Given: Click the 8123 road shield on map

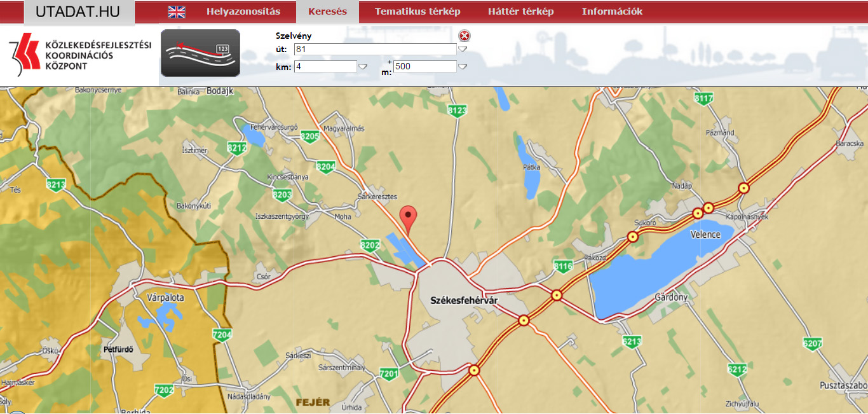Looking at the screenshot, I should pos(458,111).
